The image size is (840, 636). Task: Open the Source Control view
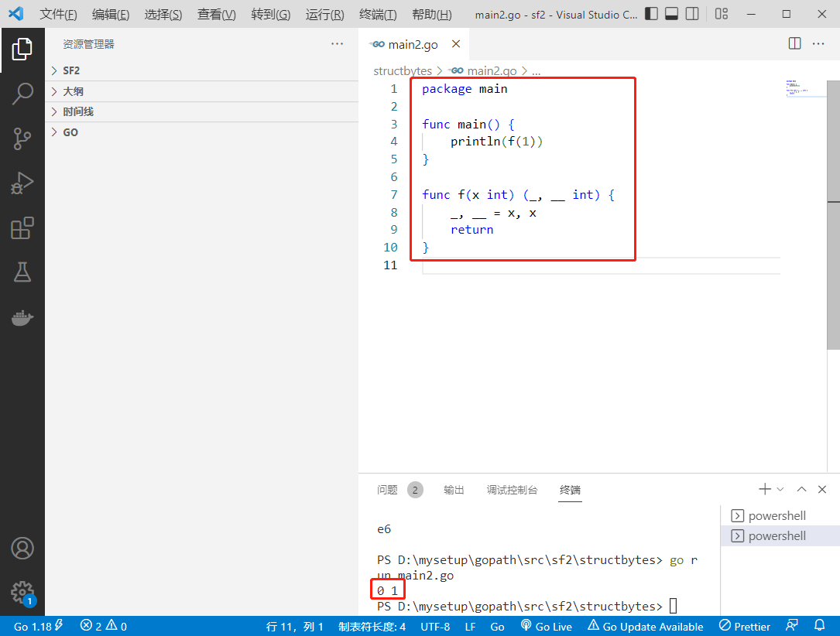tap(22, 138)
